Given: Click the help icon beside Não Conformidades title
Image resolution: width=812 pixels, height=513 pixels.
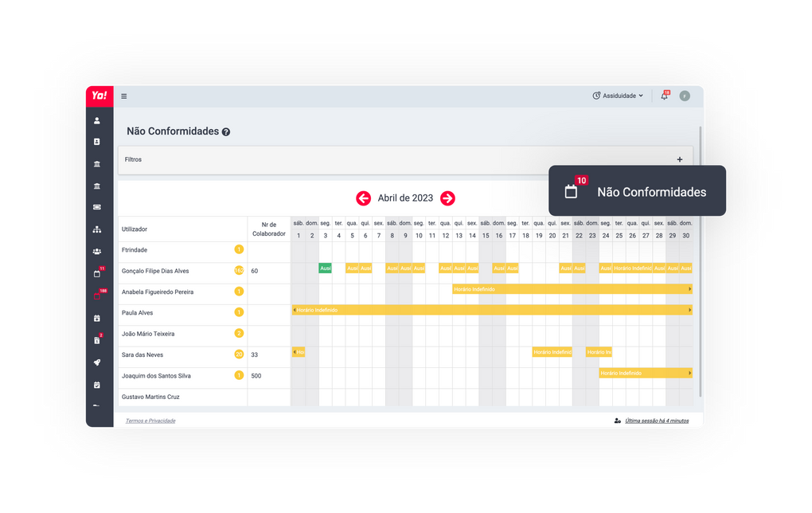Looking at the screenshot, I should point(226,132).
